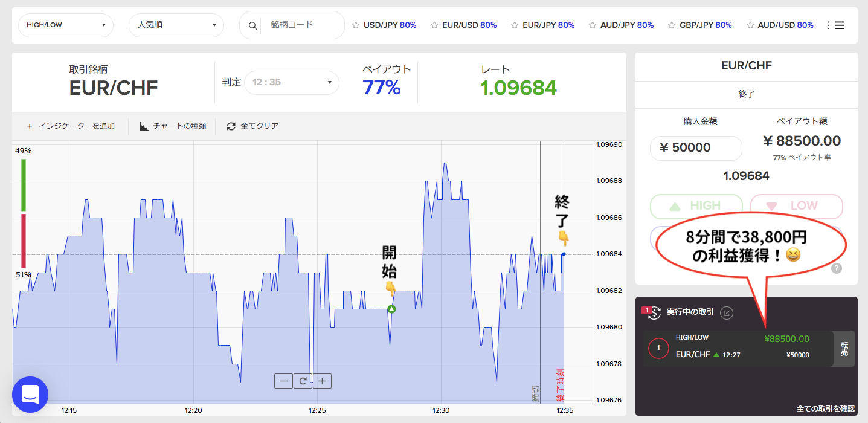
Task: Star the USD/JPY favorite icon
Action: [356, 25]
